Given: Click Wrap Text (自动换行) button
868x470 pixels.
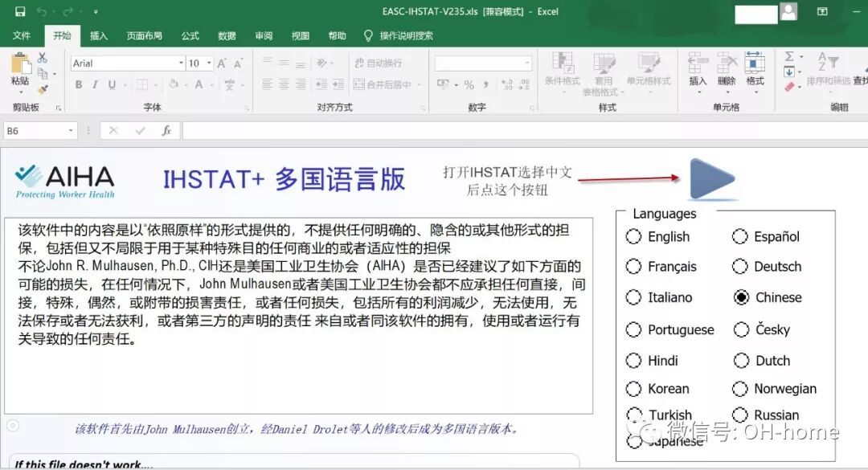Looking at the screenshot, I should tap(378, 63).
